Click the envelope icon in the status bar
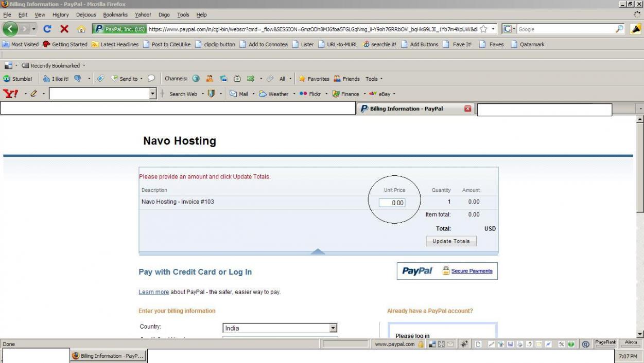The image size is (644, 363). coord(450,344)
